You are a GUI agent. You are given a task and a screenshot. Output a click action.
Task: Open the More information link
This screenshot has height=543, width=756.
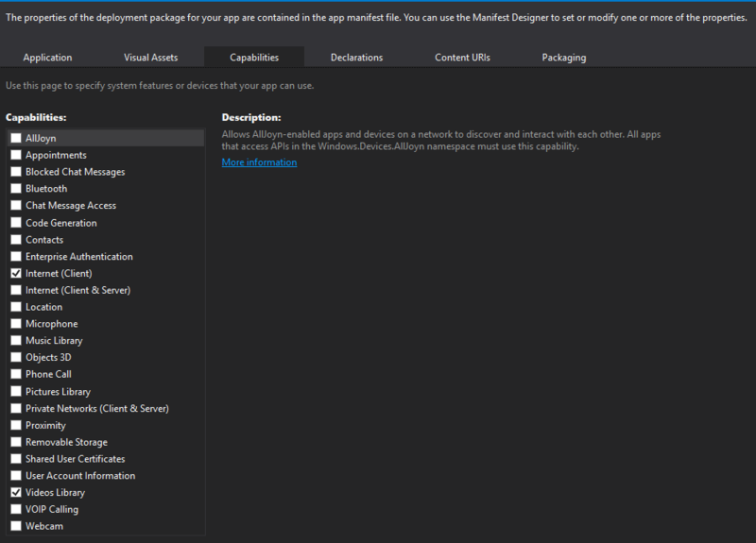[x=259, y=162]
